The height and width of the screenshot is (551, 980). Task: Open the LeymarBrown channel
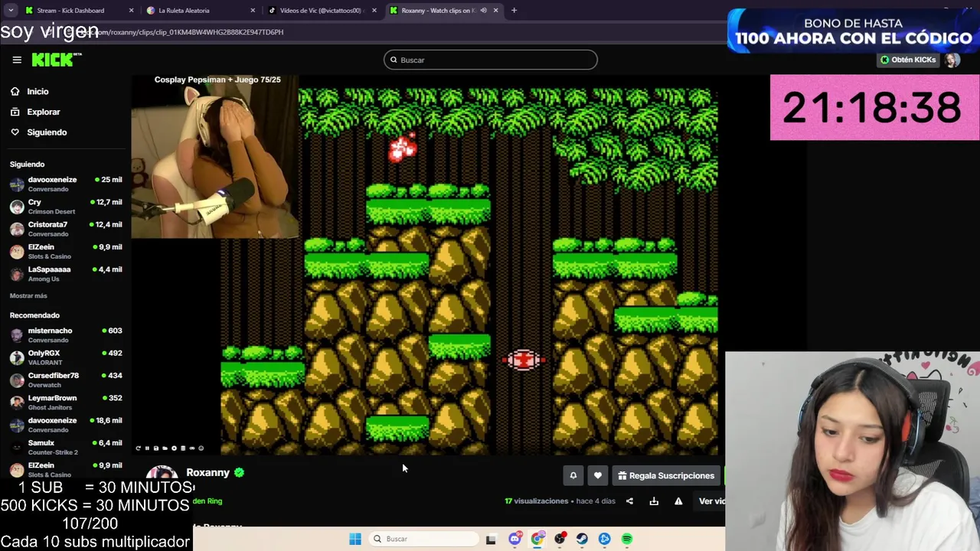pyautogui.click(x=65, y=403)
